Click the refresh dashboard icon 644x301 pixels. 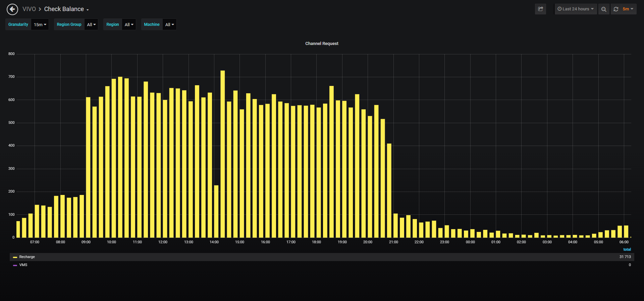[x=616, y=9]
